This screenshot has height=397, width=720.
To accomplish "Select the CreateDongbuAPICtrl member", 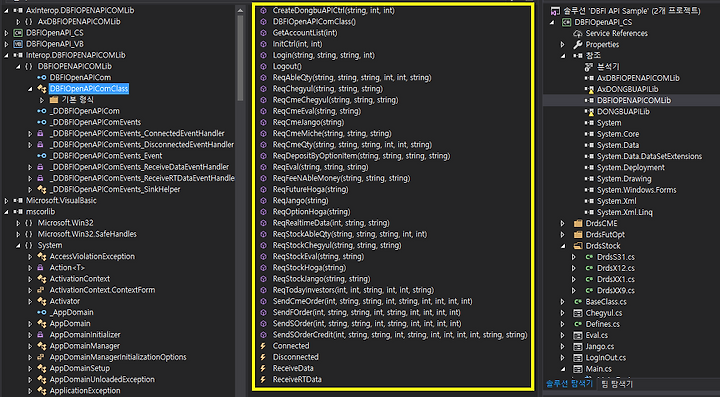I will tap(333, 10).
